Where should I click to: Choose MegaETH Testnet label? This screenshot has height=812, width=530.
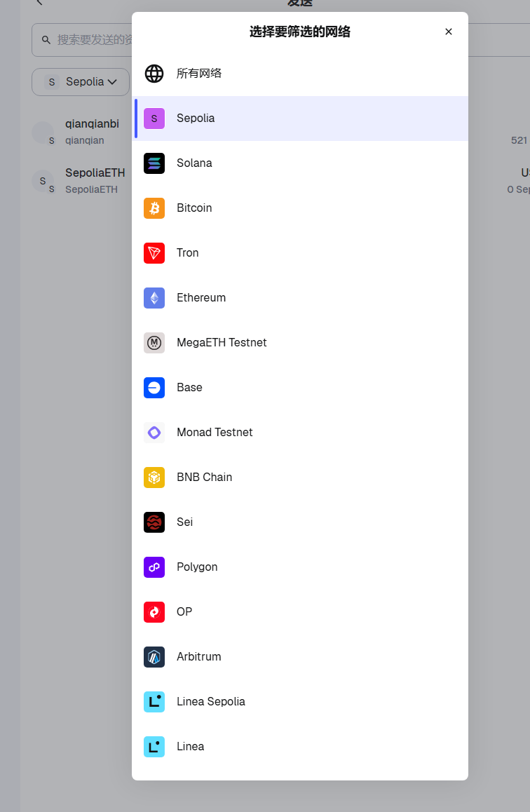click(x=222, y=342)
